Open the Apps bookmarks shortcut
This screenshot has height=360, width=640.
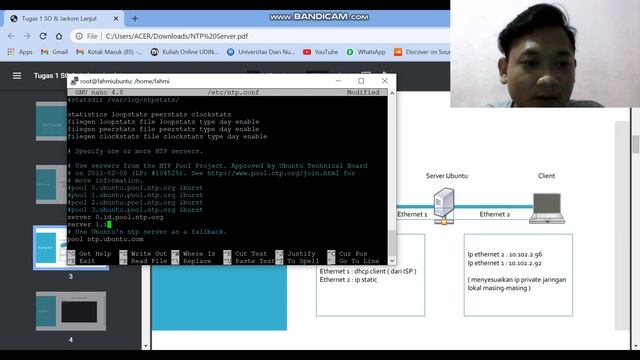(20, 52)
